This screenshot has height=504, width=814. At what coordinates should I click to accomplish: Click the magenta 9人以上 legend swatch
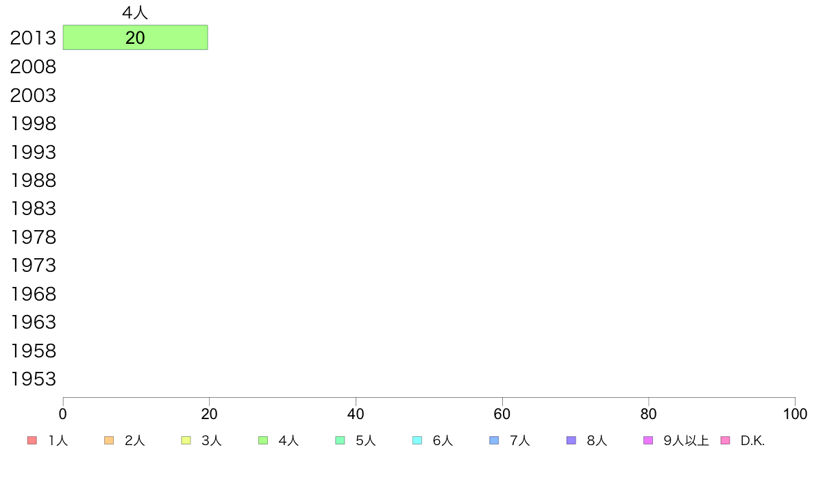point(648,440)
